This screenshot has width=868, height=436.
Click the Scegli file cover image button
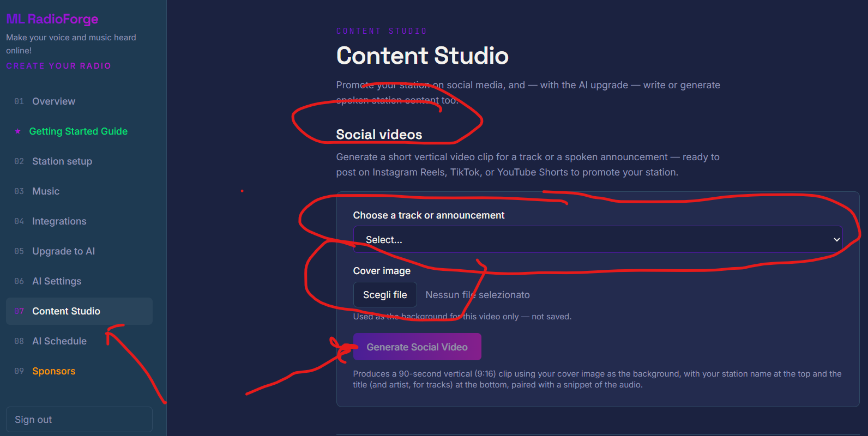[385, 295]
